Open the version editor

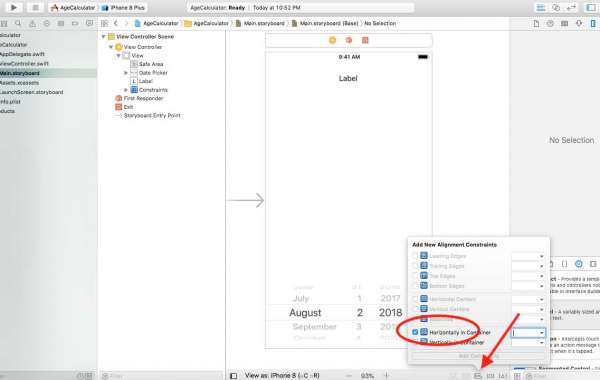571,8
